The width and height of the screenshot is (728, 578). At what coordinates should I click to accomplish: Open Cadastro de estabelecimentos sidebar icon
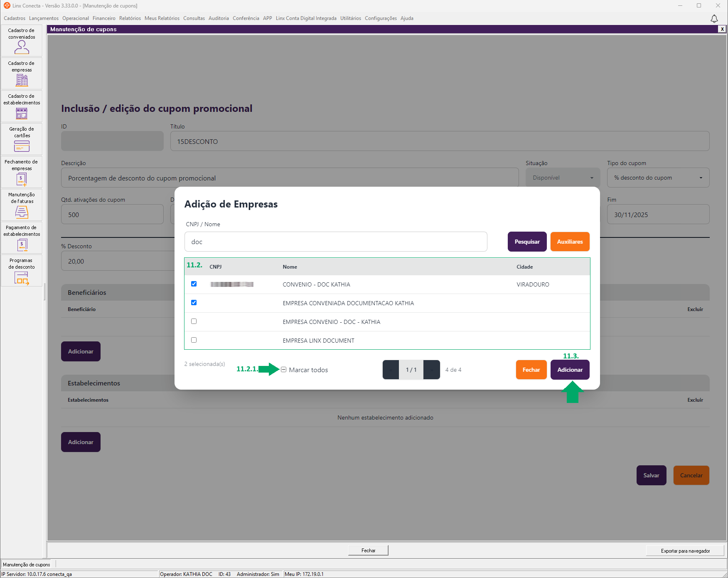(22, 106)
